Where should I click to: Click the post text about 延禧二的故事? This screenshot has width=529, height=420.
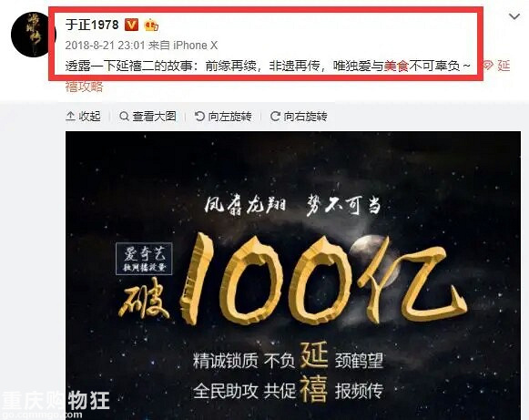[267, 66]
